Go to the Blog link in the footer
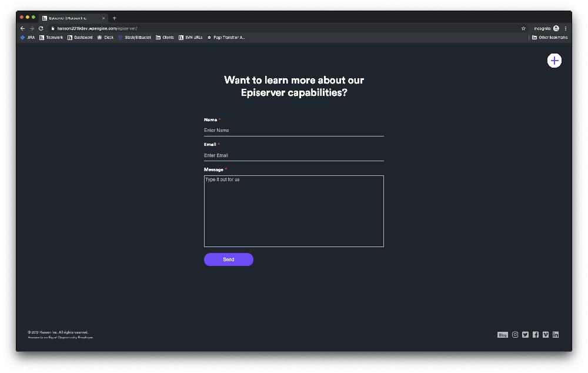Image resolution: width=588 pixels, height=373 pixels. (x=503, y=335)
